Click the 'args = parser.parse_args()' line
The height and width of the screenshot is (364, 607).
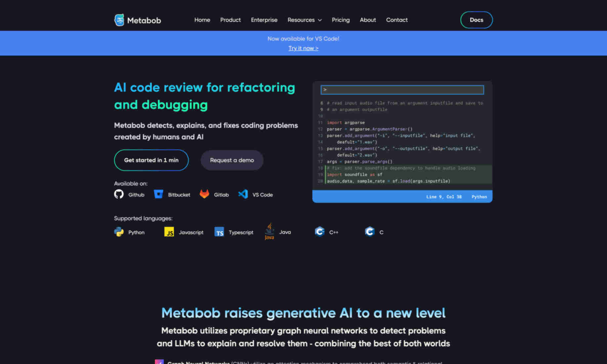pos(359,162)
